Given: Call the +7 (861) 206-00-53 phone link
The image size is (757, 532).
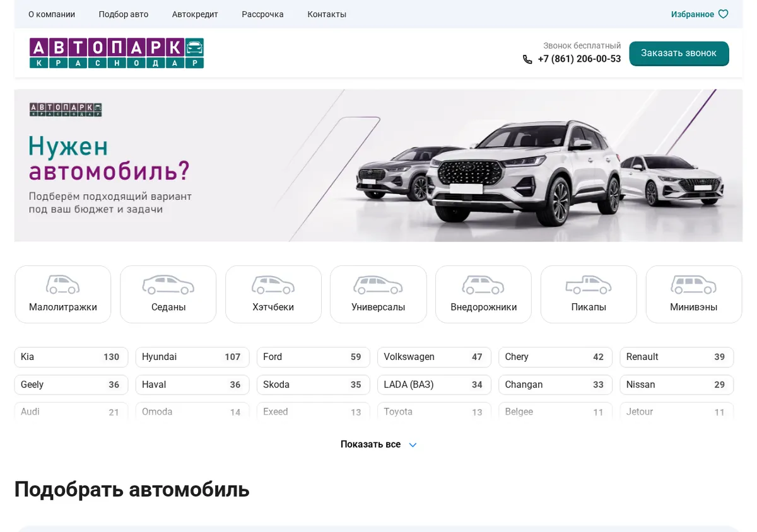Looking at the screenshot, I should click(x=579, y=59).
